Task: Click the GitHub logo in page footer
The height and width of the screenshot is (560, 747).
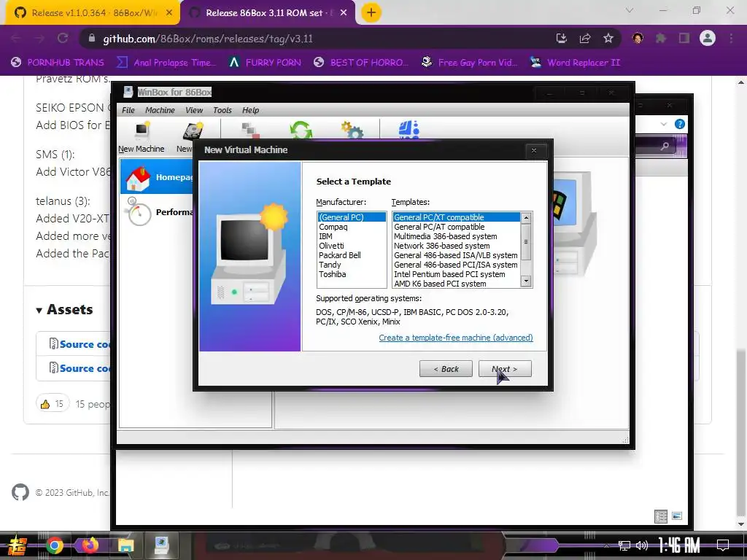Action: (20, 492)
